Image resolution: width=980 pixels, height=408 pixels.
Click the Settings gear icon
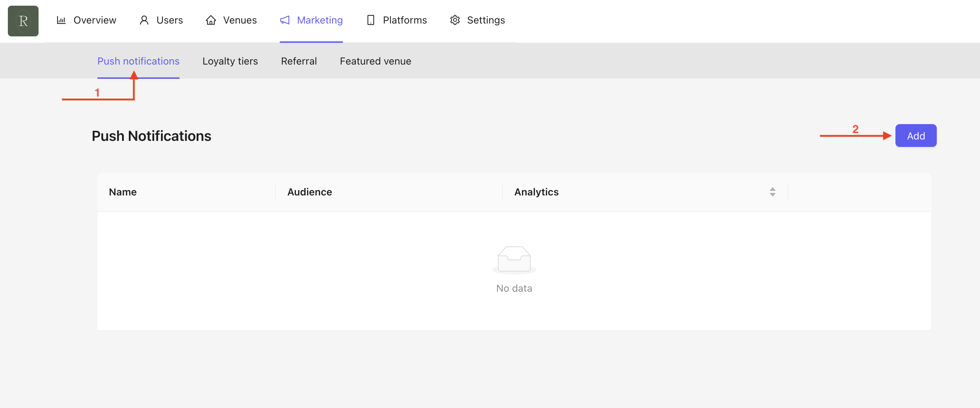[x=455, y=20]
